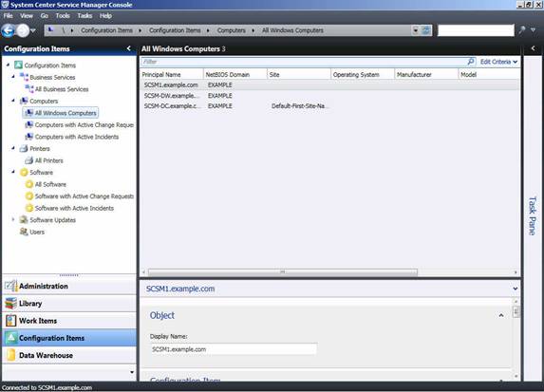
Task: Open the address bar dropdown arrow
Action: coord(415,30)
